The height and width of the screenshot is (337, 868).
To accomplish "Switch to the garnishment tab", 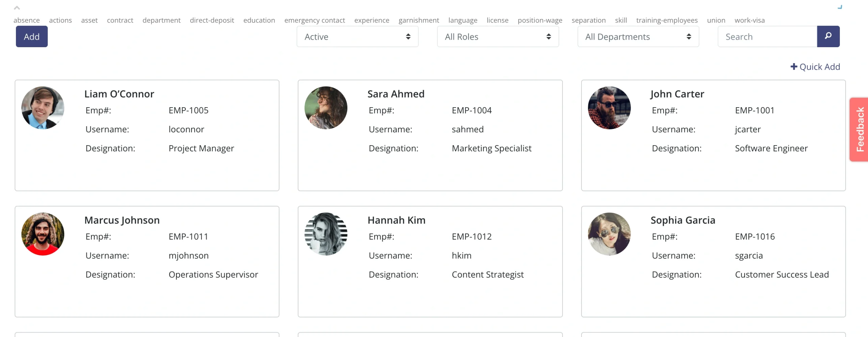I will click(419, 20).
